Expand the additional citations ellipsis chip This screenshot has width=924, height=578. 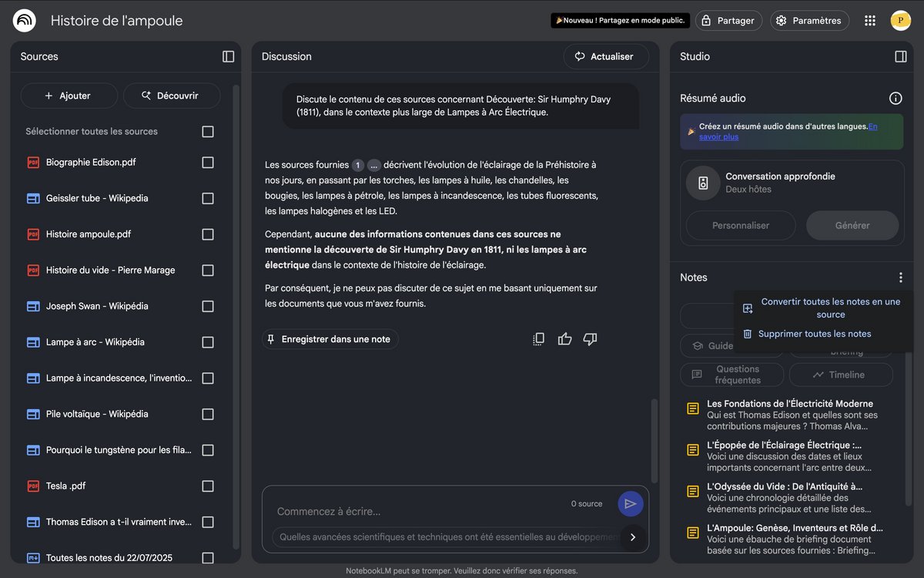point(374,165)
